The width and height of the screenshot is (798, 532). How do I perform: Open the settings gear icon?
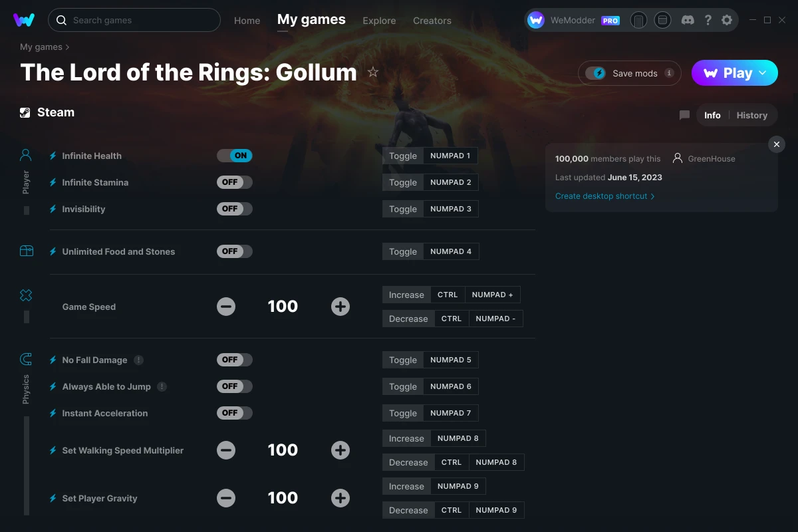[727, 20]
